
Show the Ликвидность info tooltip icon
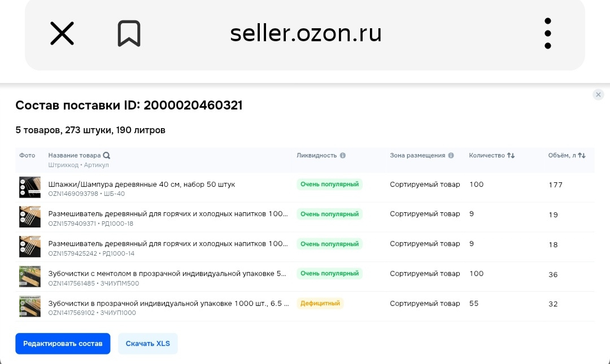tap(343, 156)
